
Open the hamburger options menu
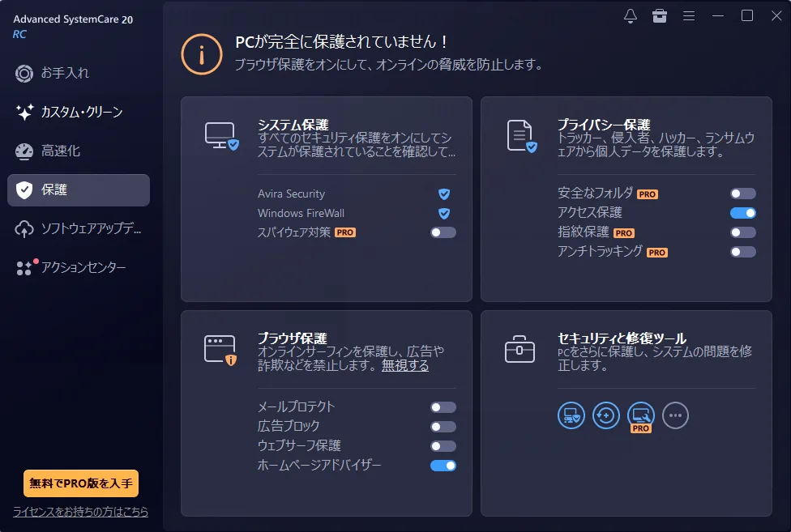pyautogui.click(x=689, y=16)
